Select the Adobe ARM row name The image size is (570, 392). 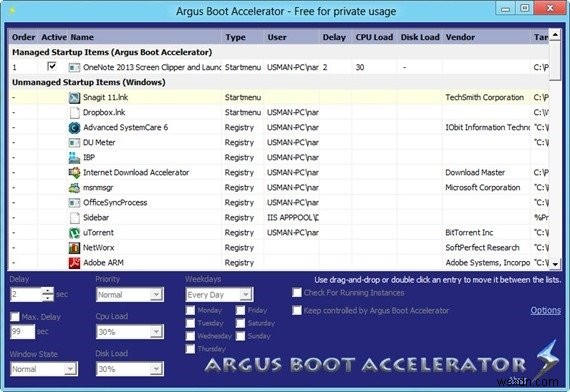(103, 263)
